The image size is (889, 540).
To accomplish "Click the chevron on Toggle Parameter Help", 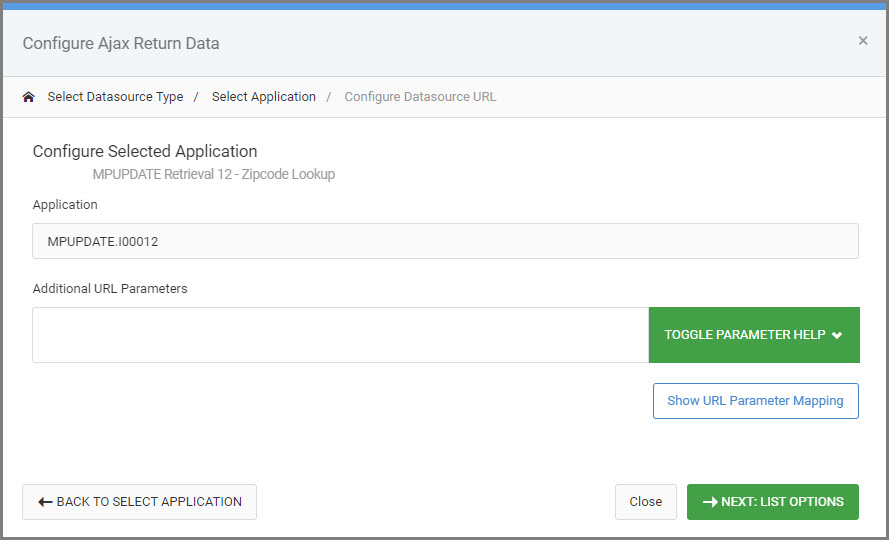I will [837, 335].
